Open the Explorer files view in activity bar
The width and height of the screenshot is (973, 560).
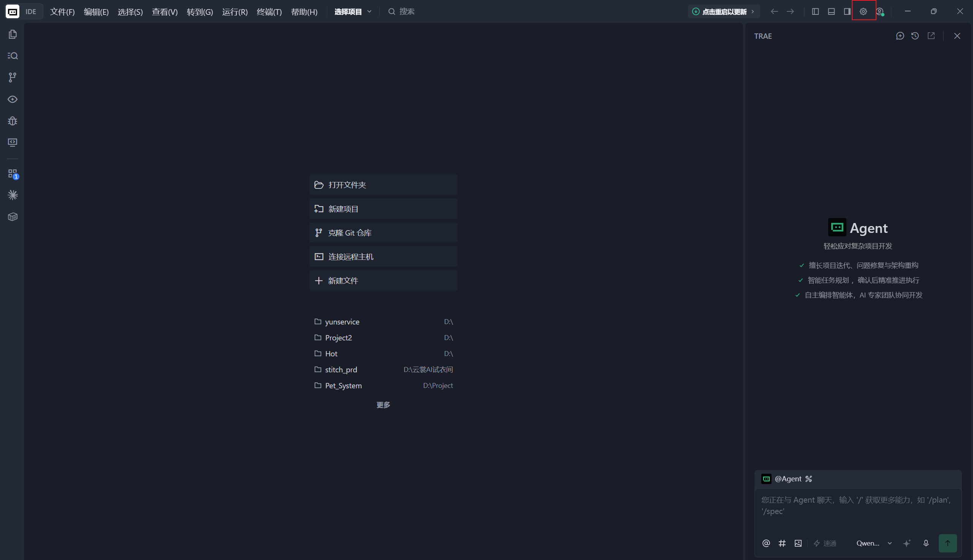[x=13, y=34]
